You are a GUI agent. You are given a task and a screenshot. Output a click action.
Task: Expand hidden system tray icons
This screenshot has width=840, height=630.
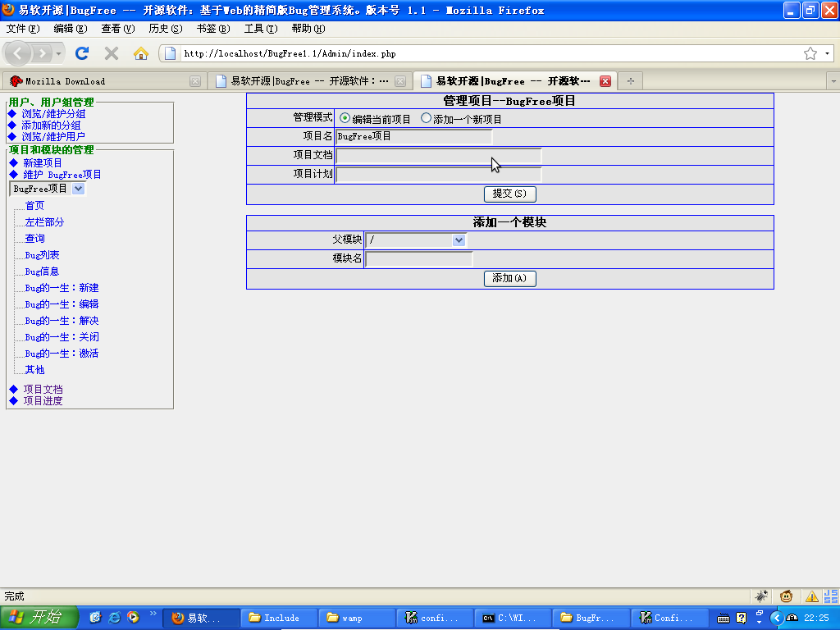pos(777,618)
